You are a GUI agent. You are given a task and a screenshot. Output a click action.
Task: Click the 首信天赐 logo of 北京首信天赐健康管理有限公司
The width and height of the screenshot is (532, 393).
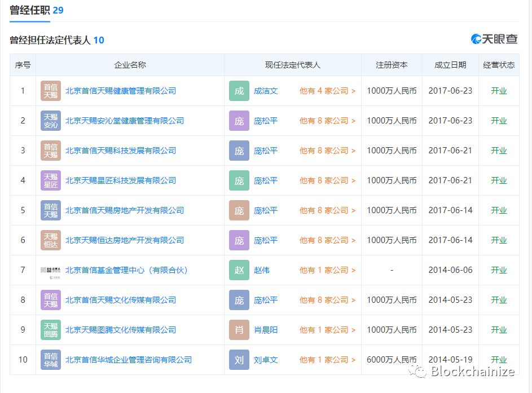[x=51, y=91]
